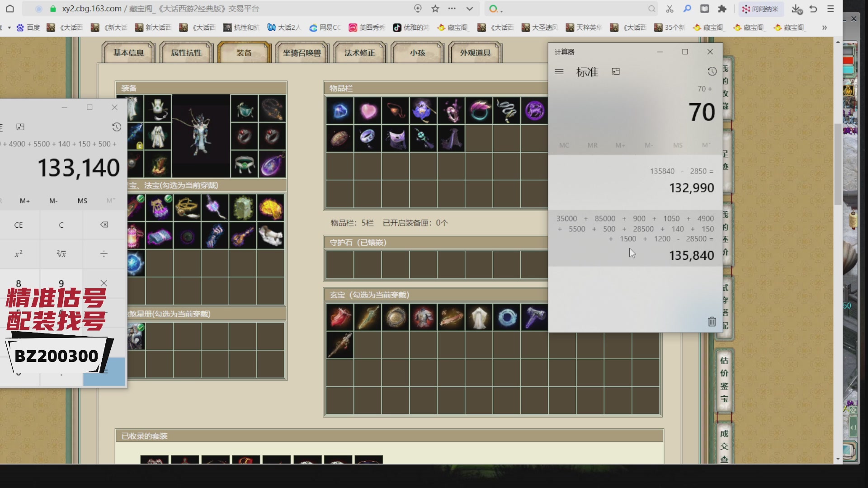Click the backspace key on the left calculator

[104, 225]
